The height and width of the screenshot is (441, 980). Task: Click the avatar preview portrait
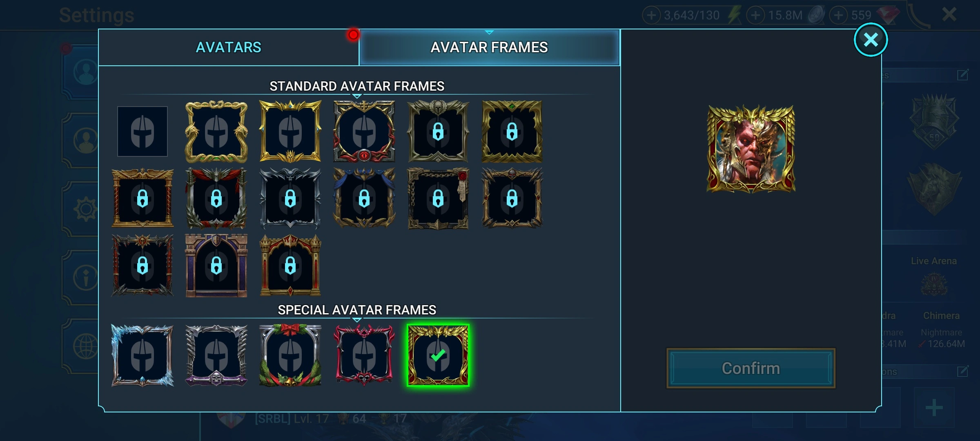point(751,149)
